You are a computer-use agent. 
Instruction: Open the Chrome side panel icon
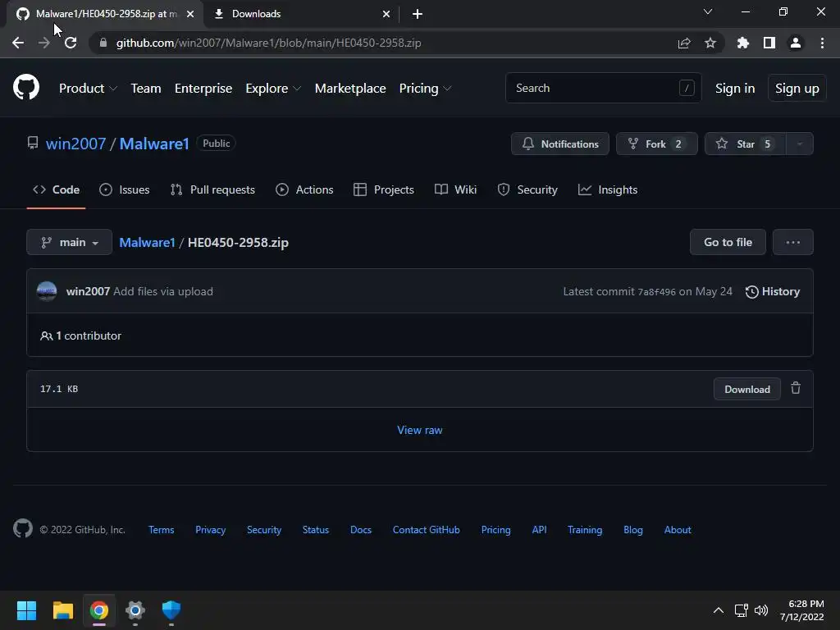769,43
